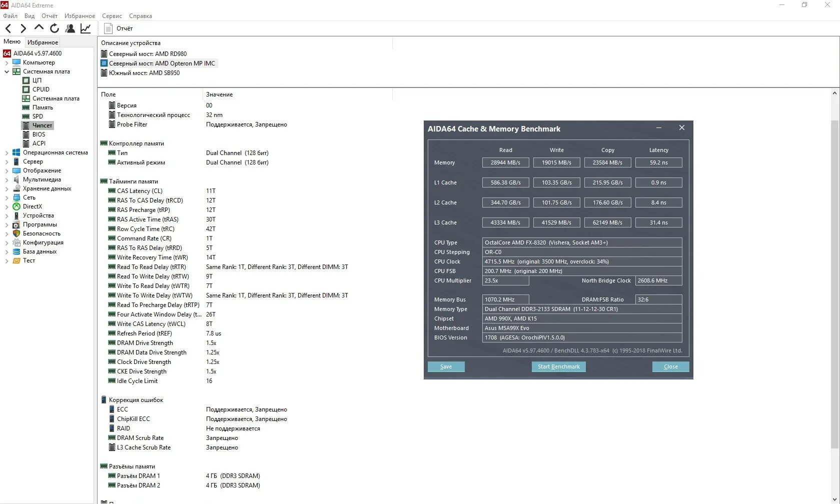Select Южный мост: AMD SB950 device
Image resolution: width=840 pixels, height=504 pixels.
141,73
